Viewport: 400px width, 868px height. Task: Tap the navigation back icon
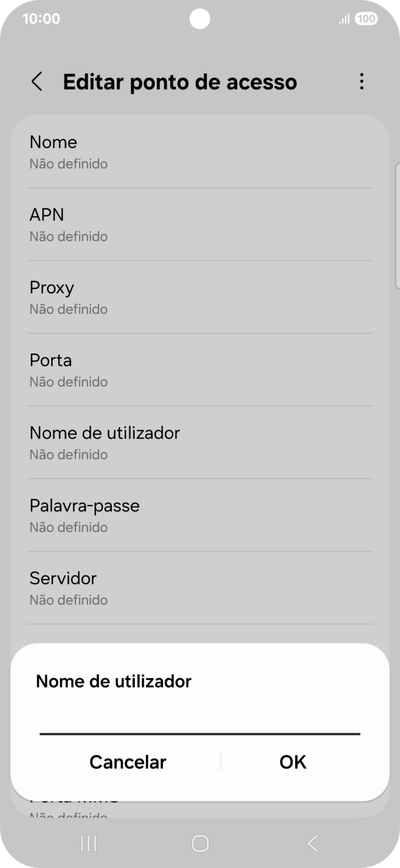[312, 844]
